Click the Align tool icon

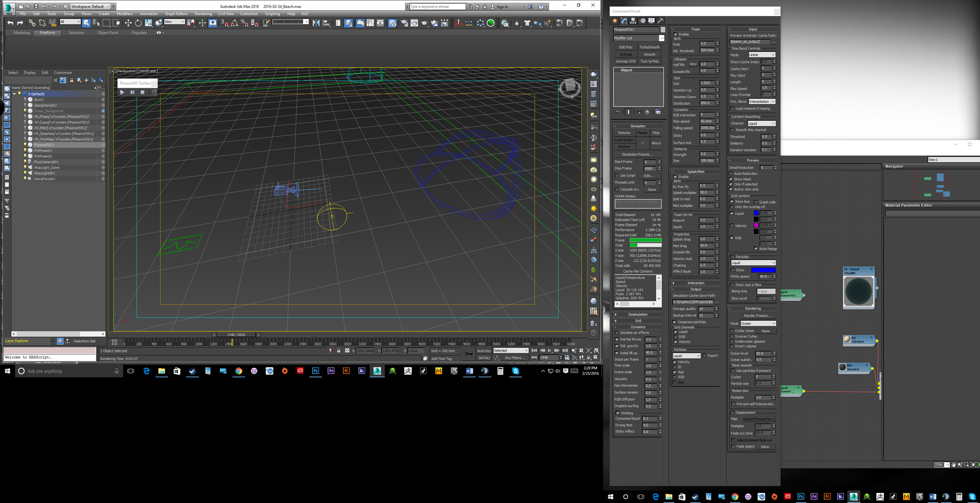[x=327, y=23]
